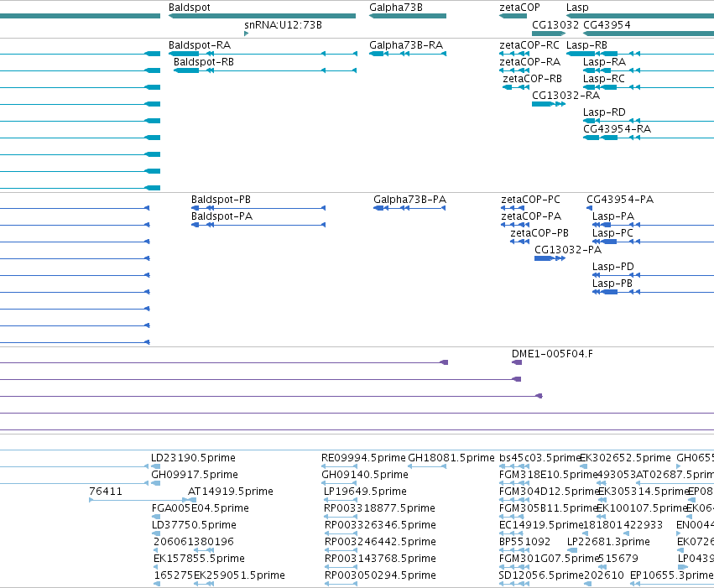
Task: Click the Galpha73B gene span bar
Action: [408, 16]
